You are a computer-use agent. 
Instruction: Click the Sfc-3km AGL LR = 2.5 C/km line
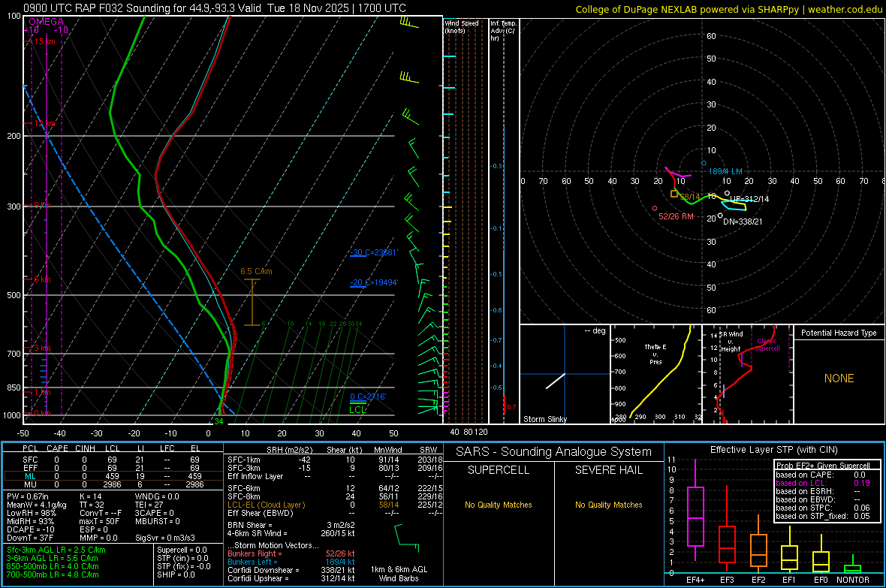56,550
